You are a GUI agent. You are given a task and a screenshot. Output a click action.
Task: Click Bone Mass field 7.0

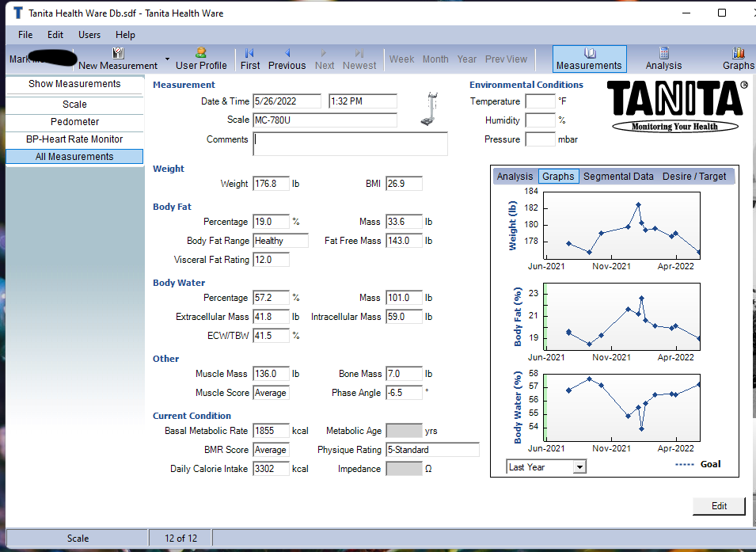(404, 374)
